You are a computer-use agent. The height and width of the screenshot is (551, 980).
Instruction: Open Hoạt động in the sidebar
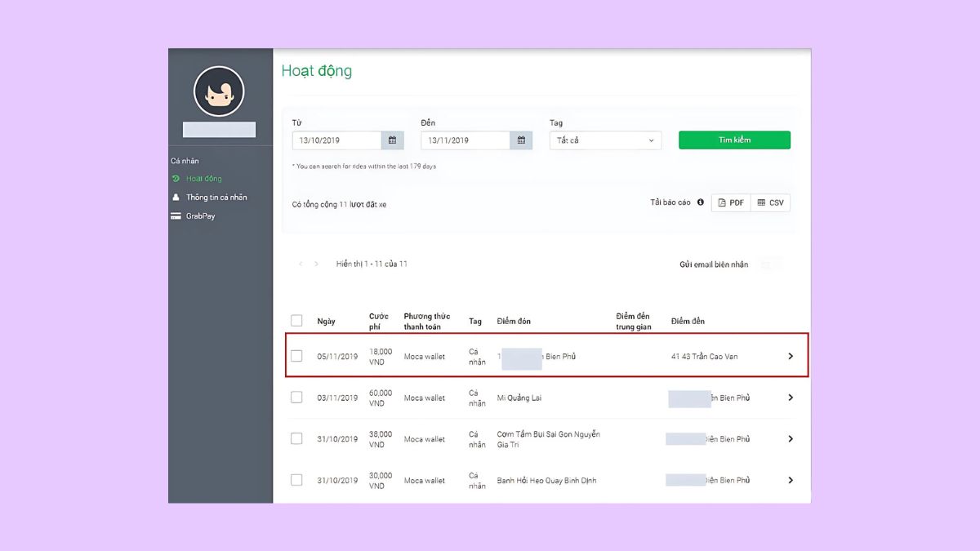click(203, 179)
